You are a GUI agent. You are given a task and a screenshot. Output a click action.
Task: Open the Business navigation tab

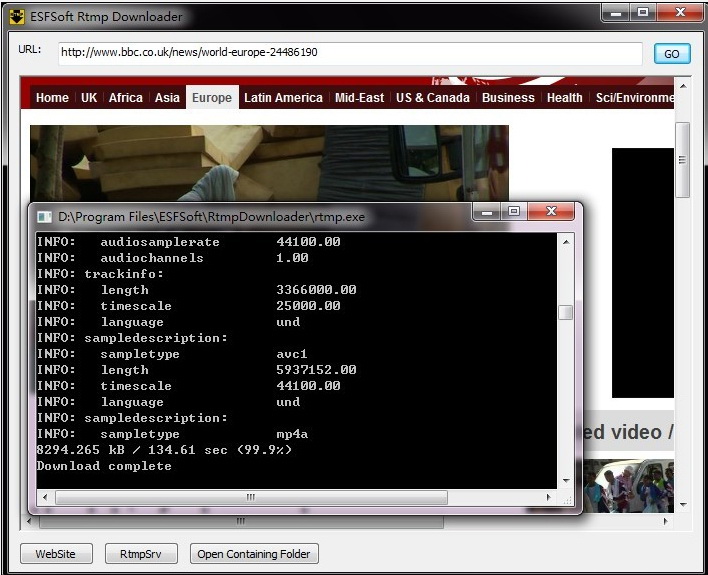pos(508,98)
